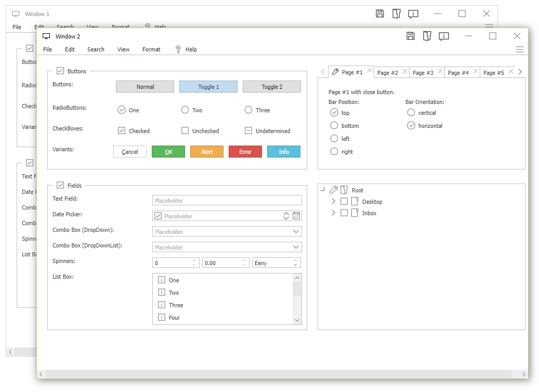
Task: Click the wrench icon beside Root
Action: point(334,190)
